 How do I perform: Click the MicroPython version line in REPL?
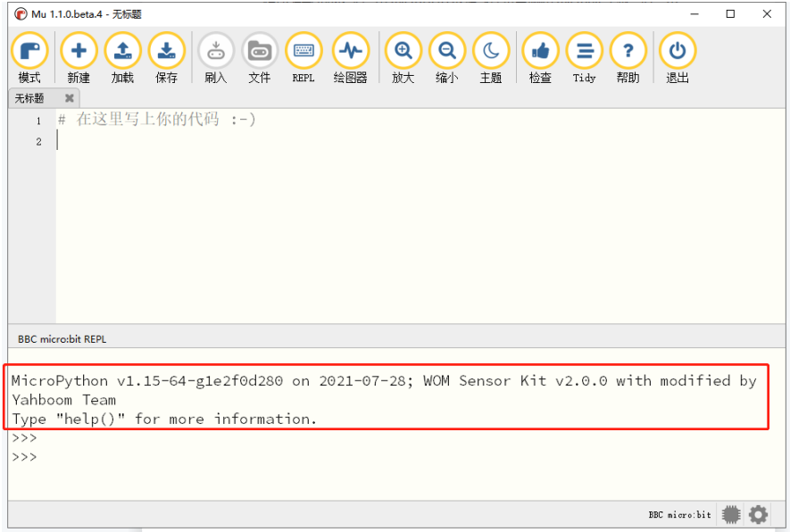coord(384,381)
